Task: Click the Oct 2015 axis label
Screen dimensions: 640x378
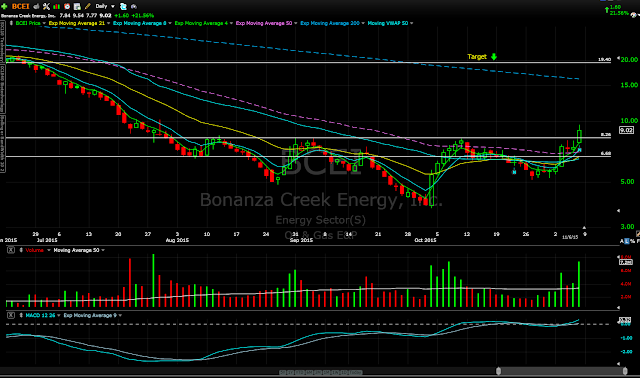Action: [x=425, y=240]
